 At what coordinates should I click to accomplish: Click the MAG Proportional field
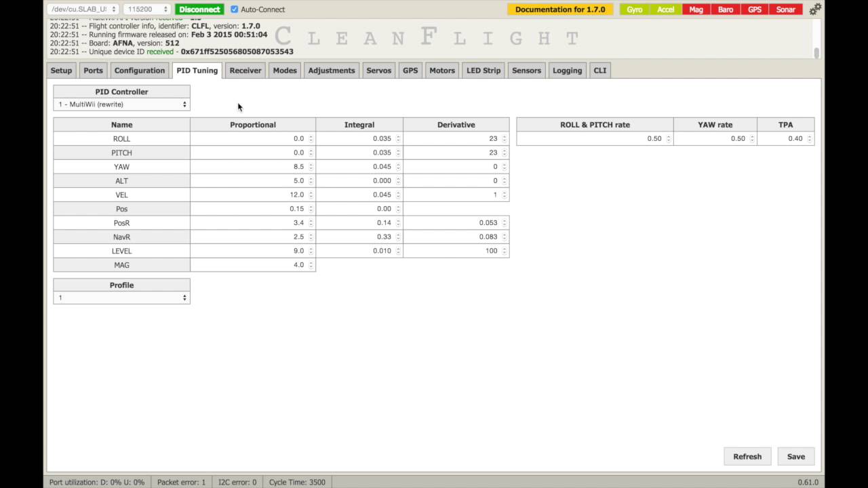pyautogui.click(x=253, y=265)
